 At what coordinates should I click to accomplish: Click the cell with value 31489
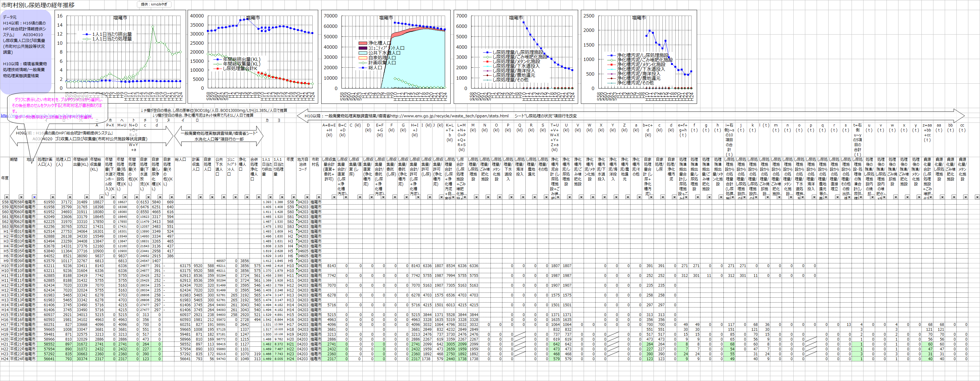pos(80,202)
